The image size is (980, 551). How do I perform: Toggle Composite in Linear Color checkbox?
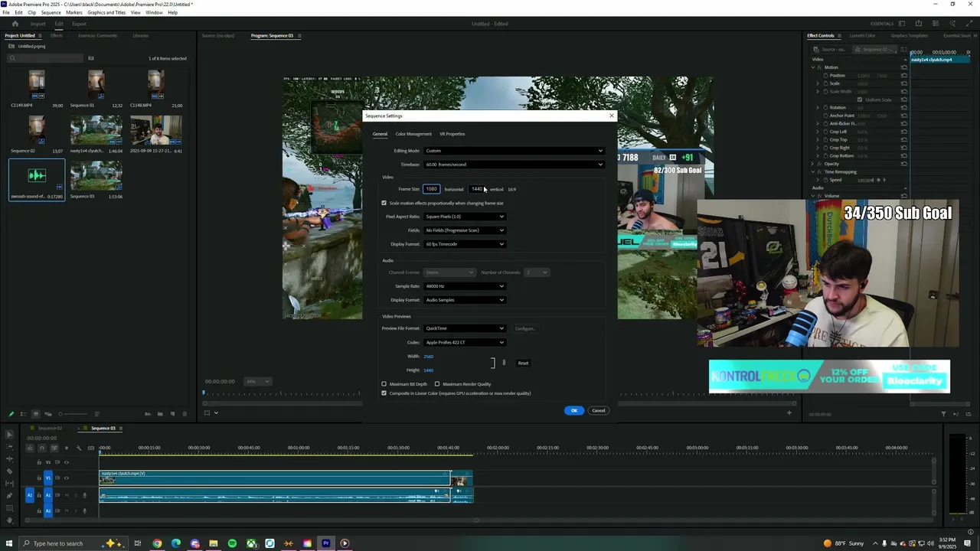(x=384, y=393)
